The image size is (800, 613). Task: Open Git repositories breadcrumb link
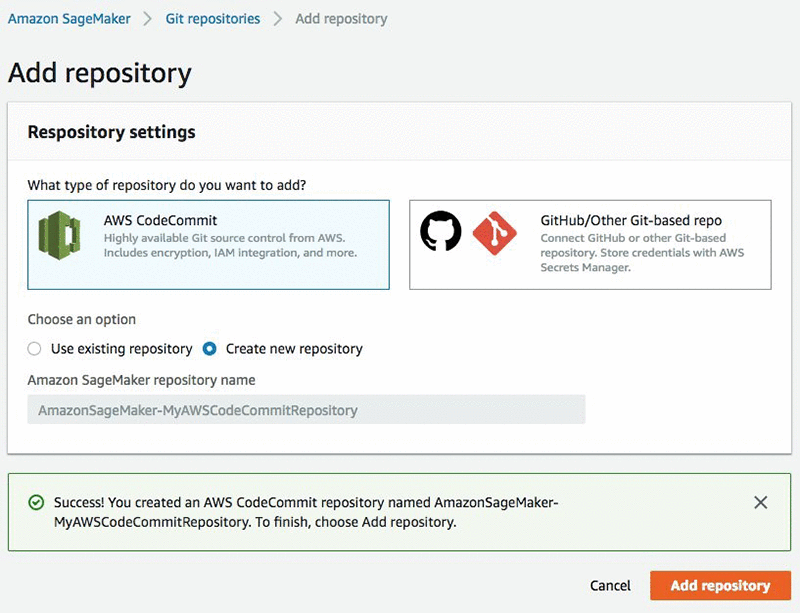pyautogui.click(x=212, y=18)
